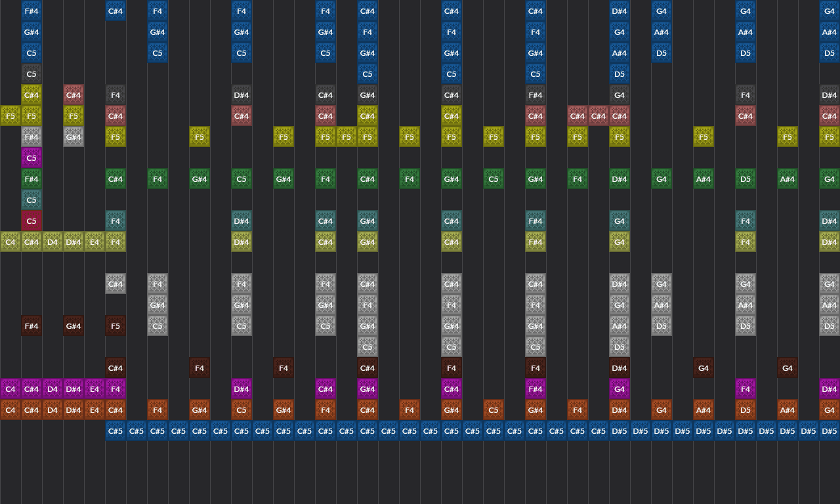840x504 pixels.
Task: Click the blue D#4 note block
Action: (x=619, y=11)
